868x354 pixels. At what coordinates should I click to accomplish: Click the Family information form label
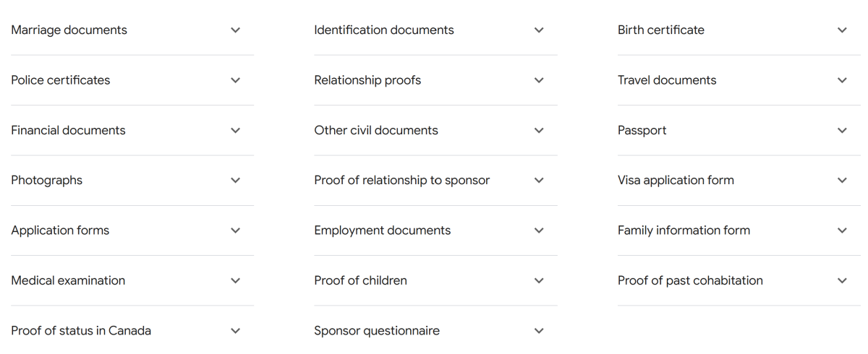click(x=684, y=230)
